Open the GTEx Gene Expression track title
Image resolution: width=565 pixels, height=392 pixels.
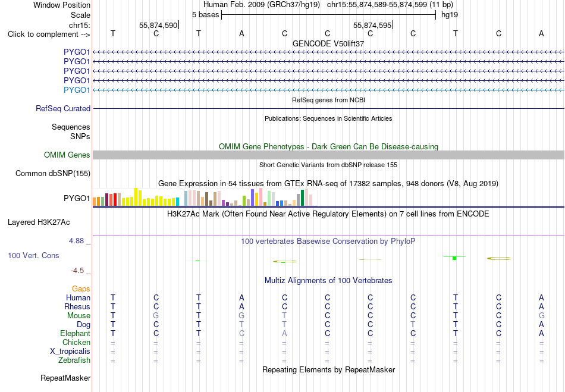coord(328,183)
